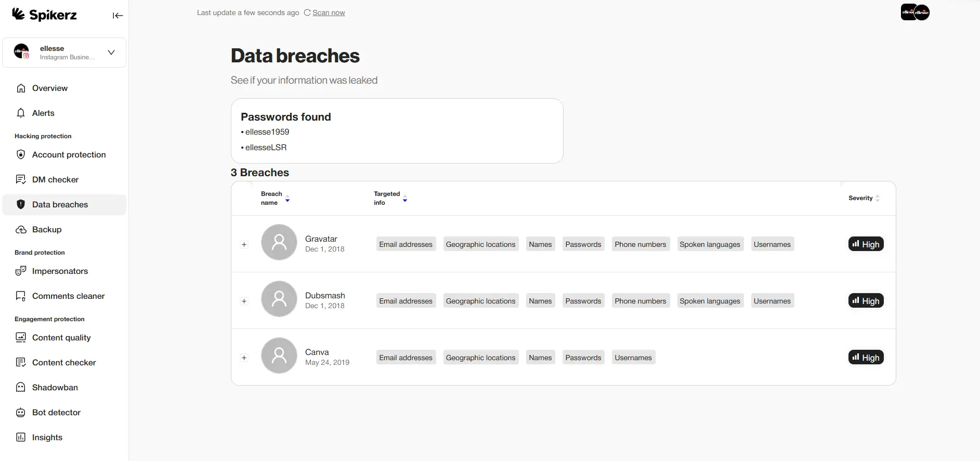Screen dimensions: 980x461
Task: Click the 3 Breaches heading
Action: pos(260,173)
